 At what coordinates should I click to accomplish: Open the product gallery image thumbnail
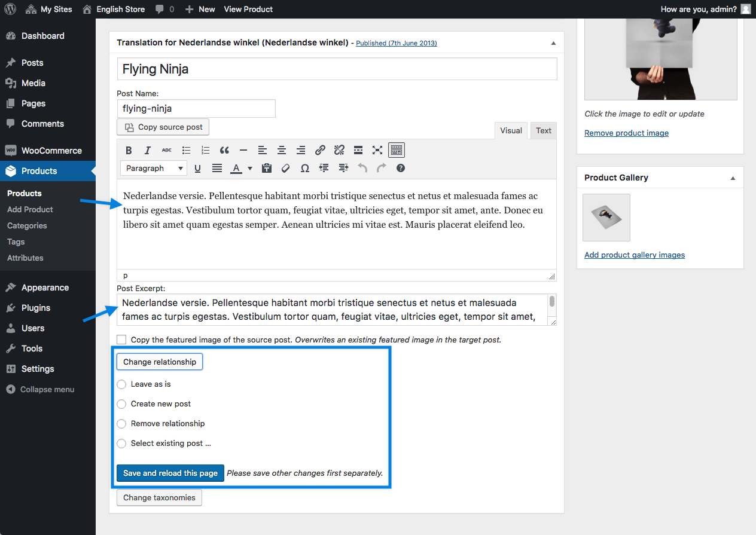pos(606,218)
